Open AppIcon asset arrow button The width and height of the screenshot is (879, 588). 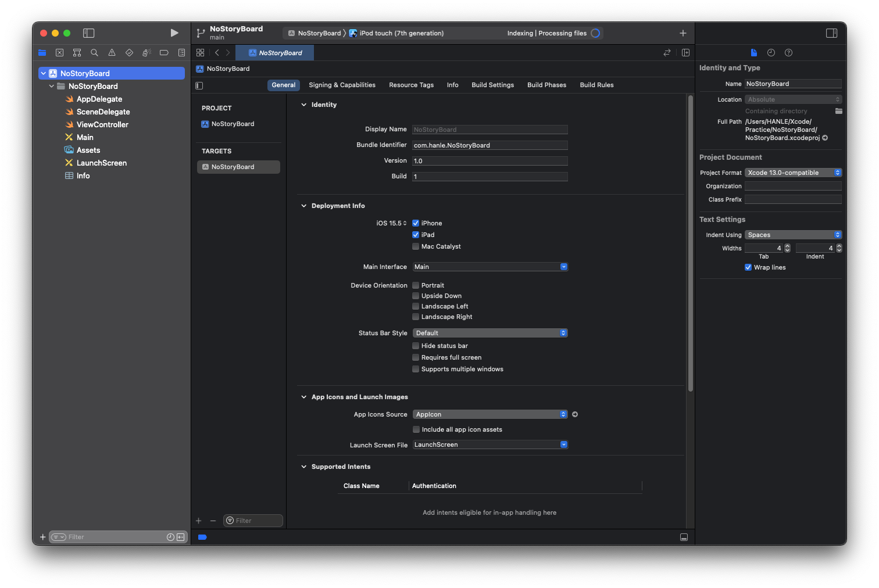[x=575, y=414]
